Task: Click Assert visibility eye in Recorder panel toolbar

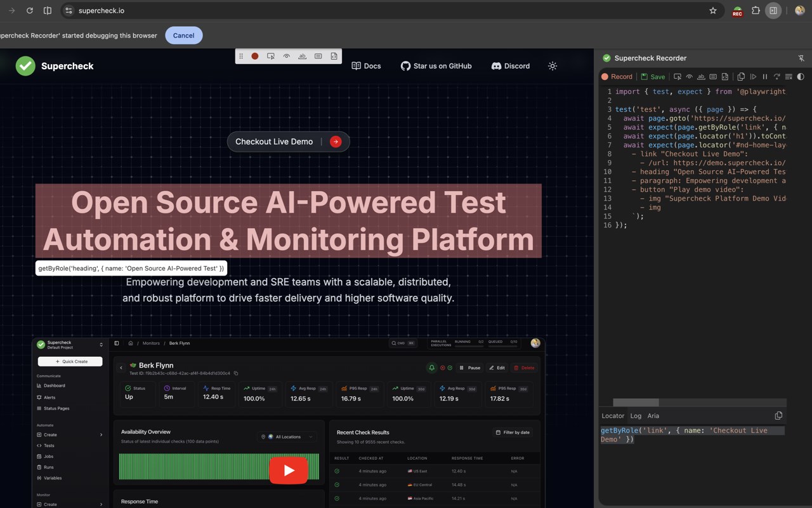Action: click(690, 77)
